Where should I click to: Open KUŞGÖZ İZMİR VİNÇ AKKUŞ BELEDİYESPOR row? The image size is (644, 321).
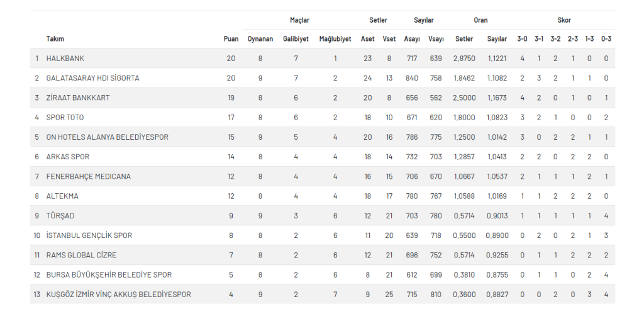click(323, 295)
